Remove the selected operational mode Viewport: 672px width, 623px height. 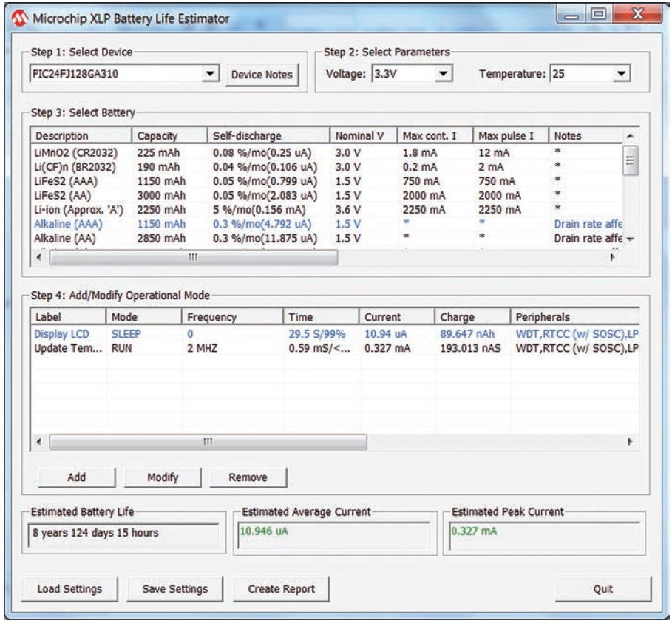click(x=248, y=477)
